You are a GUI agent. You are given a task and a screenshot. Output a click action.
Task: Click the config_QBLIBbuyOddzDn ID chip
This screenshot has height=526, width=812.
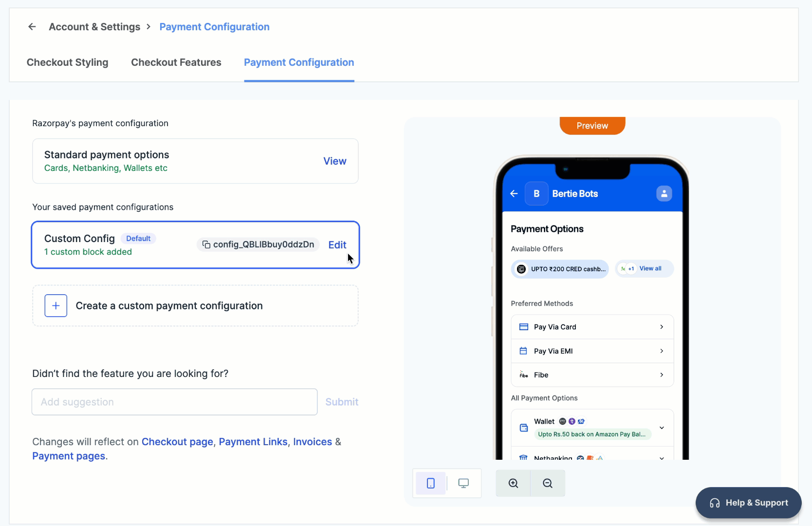(258, 244)
